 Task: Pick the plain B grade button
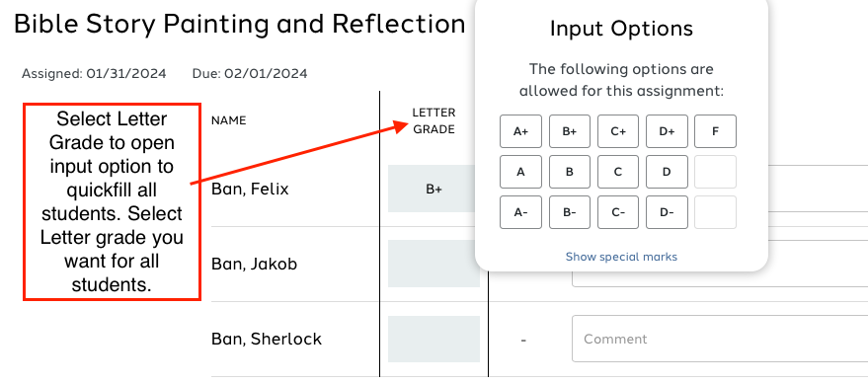pyautogui.click(x=570, y=172)
